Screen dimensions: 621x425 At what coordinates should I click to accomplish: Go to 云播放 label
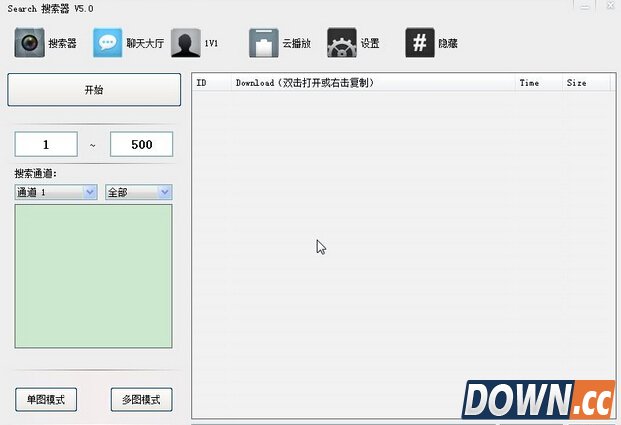pos(297,43)
